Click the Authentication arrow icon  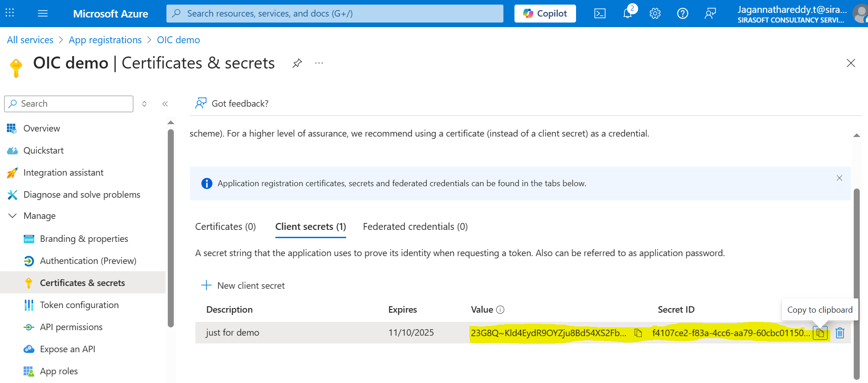[x=29, y=261]
